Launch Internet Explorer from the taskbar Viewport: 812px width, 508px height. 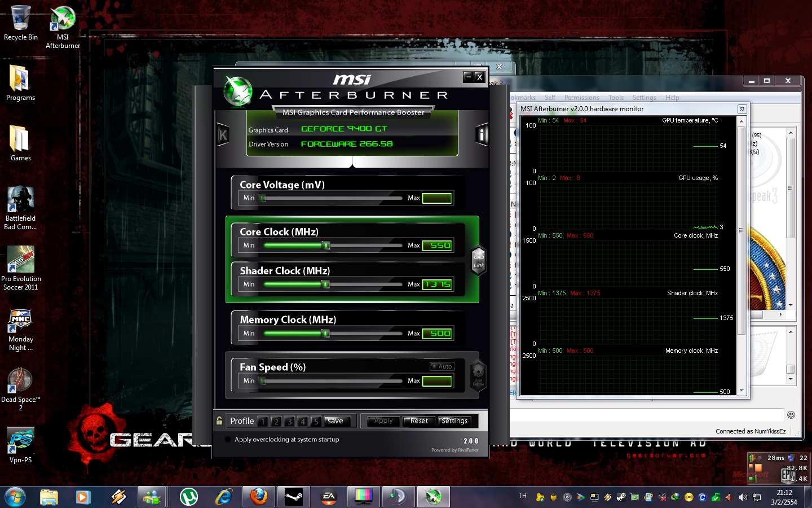tap(224, 497)
